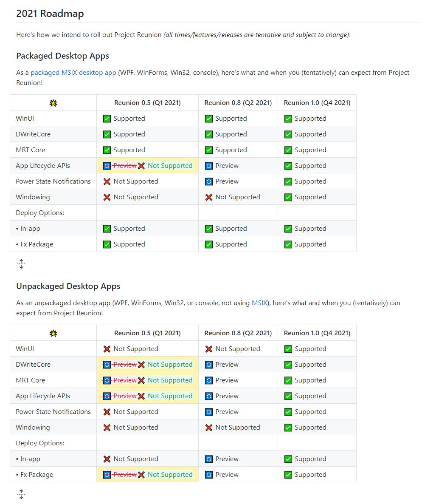Click MRT Core row label in Packaged table
Screen dimensions: 436x504
[31, 150]
